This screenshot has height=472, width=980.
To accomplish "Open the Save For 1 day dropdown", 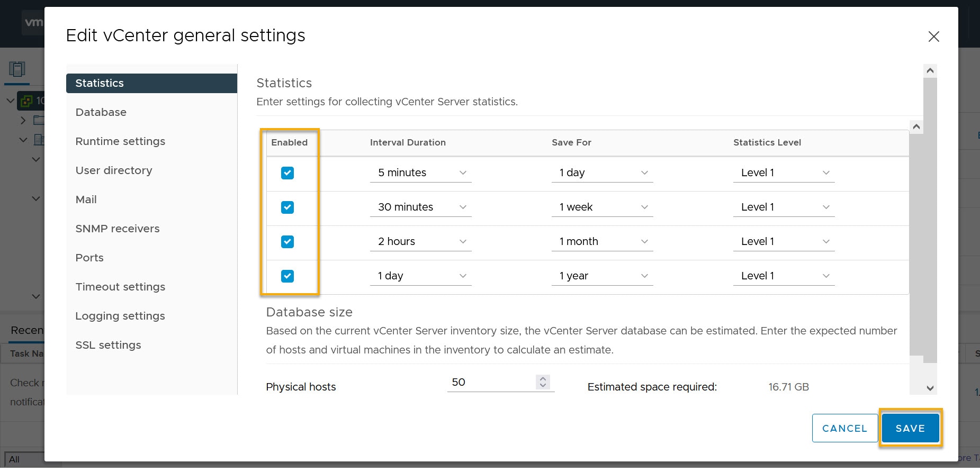I will [602, 173].
